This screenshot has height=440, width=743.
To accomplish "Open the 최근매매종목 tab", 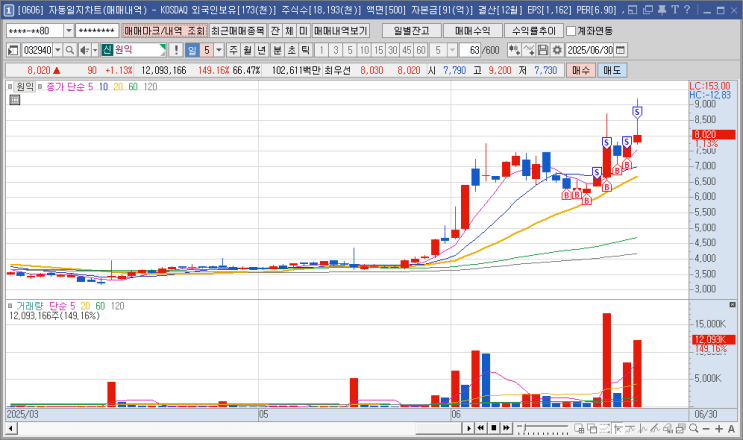I will pyautogui.click(x=238, y=31).
